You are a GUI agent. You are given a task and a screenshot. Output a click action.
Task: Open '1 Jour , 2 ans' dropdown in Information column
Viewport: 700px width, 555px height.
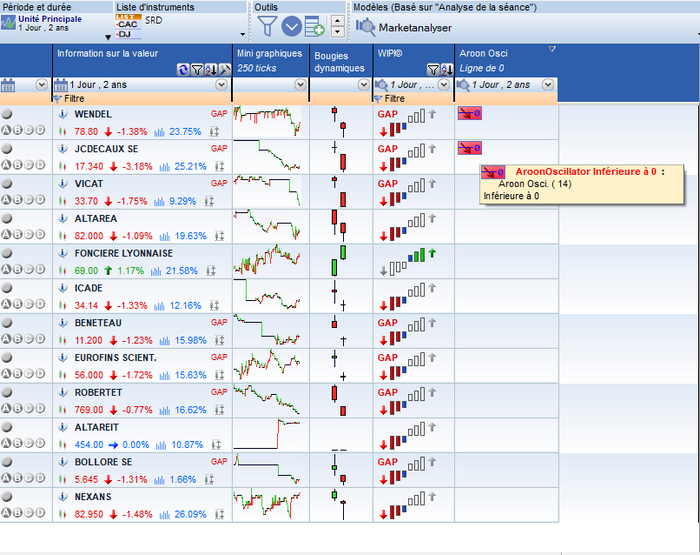click(221, 84)
